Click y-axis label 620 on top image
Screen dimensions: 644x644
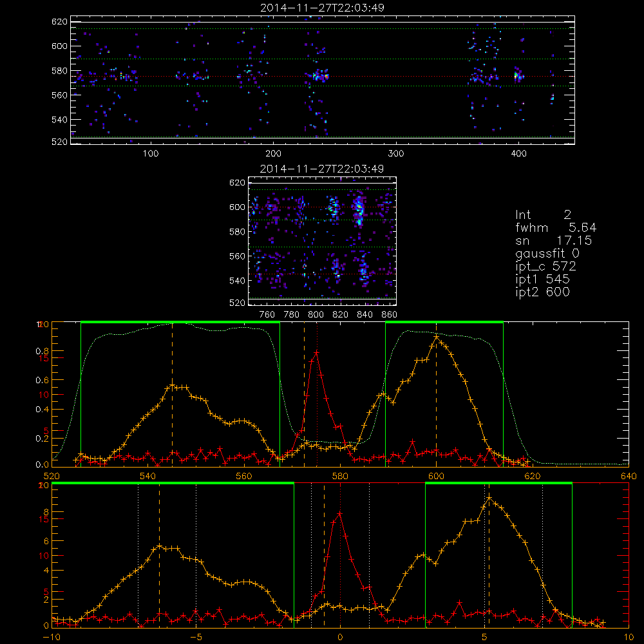pyautogui.click(x=59, y=21)
